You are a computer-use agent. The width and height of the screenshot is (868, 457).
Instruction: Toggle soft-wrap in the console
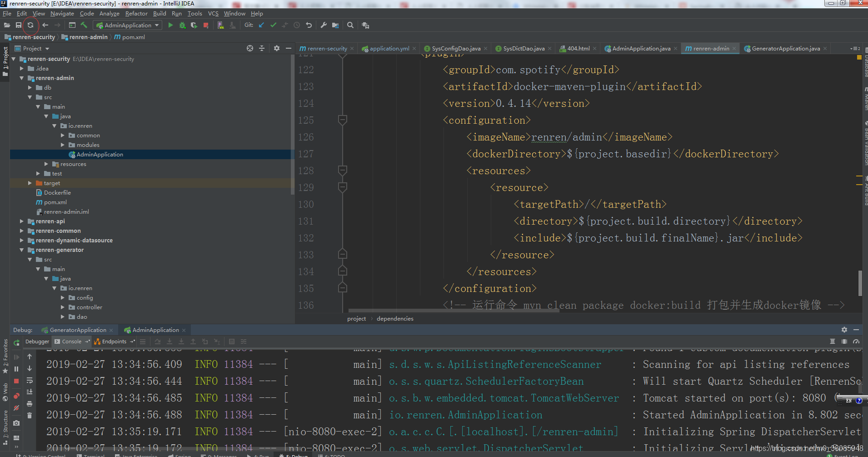(30, 380)
